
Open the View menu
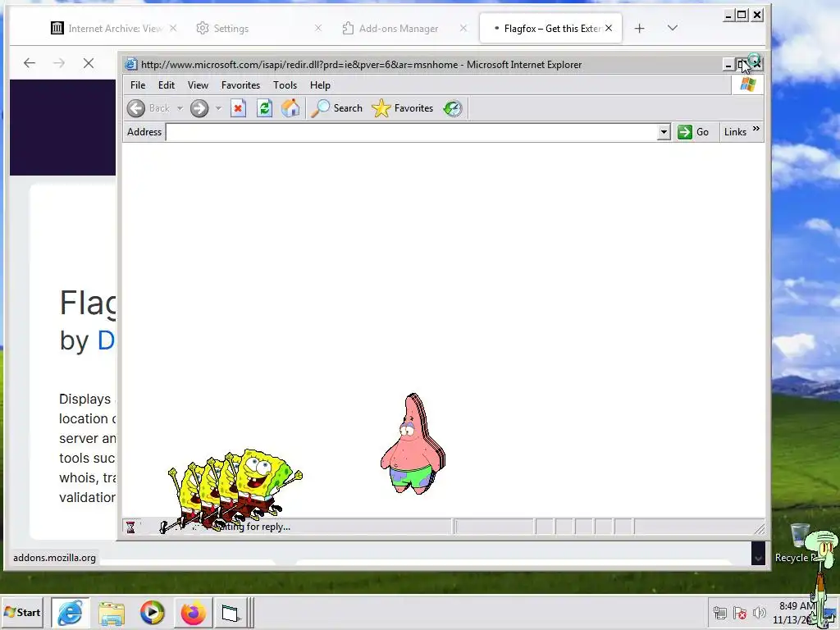click(198, 85)
